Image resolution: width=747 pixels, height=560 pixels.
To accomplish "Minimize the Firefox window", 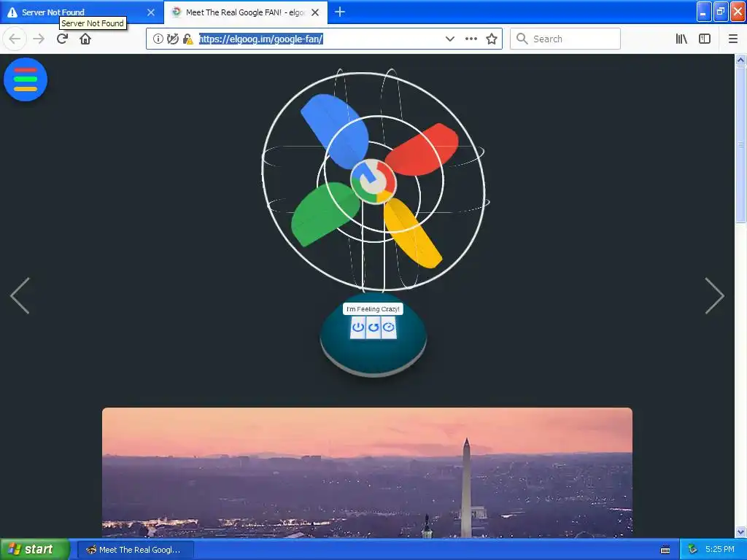I will click(x=704, y=12).
